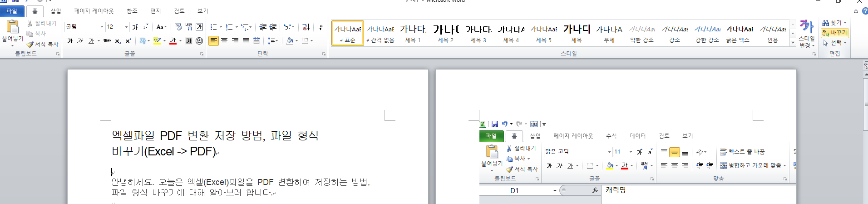
Task: Open the Word 파일 tab
Action: coord(12,11)
